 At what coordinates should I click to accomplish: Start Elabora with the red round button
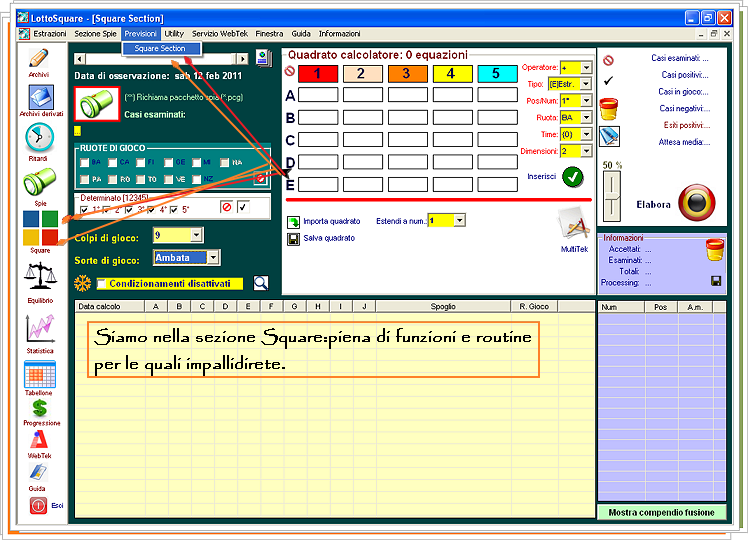pyautogui.click(x=696, y=203)
